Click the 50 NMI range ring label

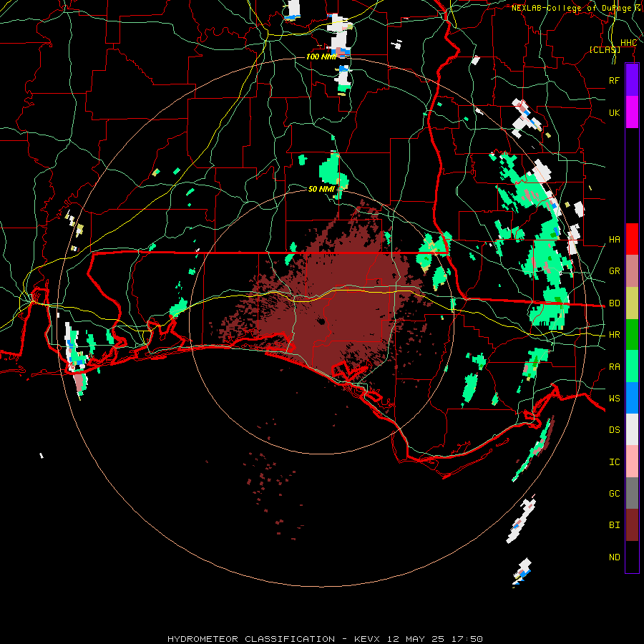(x=321, y=189)
